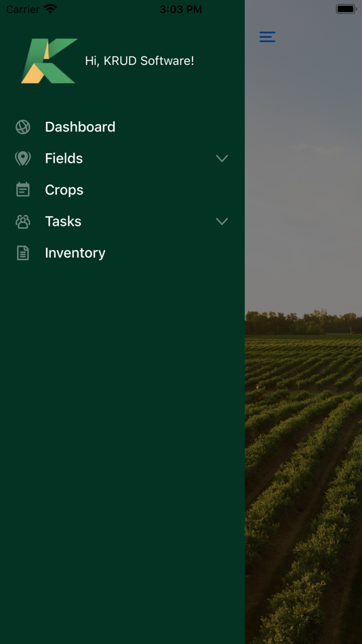Click the Dashboard globe icon
This screenshot has width=362, height=644.
pyautogui.click(x=23, y=127)
